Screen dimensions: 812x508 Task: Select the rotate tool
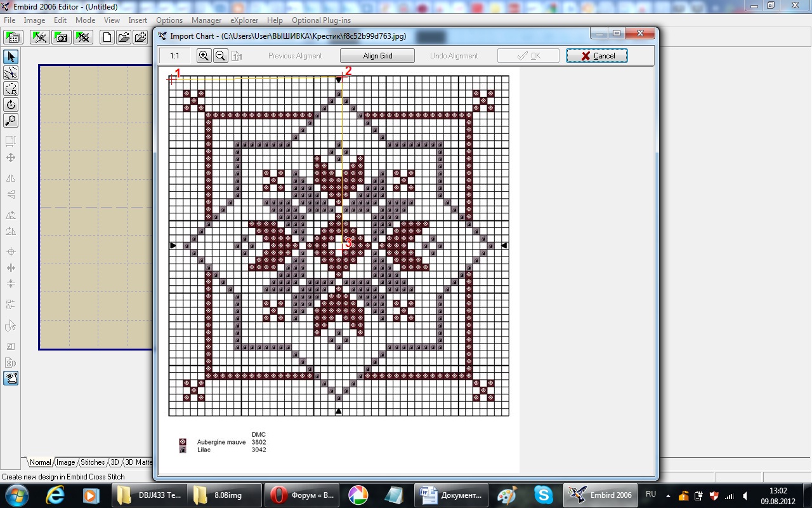tap(11, 105)
